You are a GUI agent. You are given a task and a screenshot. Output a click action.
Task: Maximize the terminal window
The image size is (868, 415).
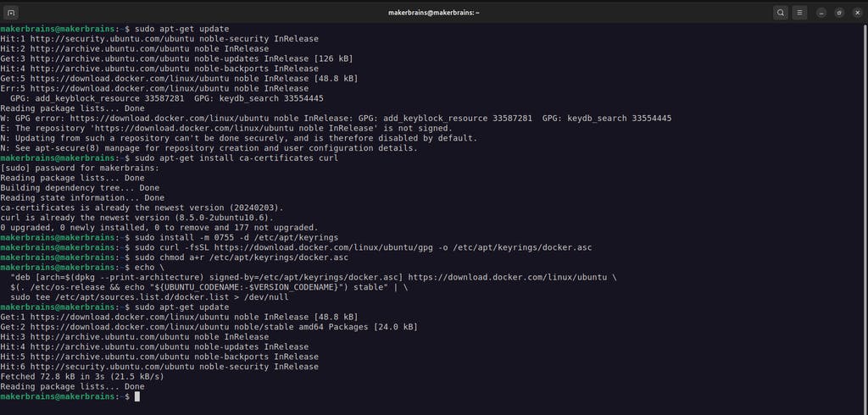pyautogui.click(x=839, y=13)
